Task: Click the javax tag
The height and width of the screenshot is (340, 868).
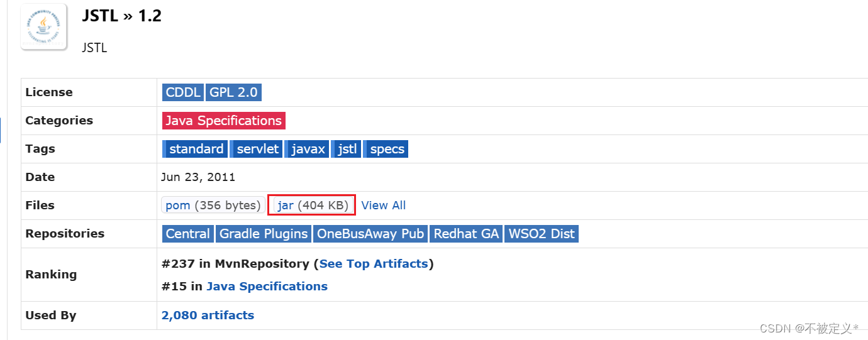Action: click(306, 149)
